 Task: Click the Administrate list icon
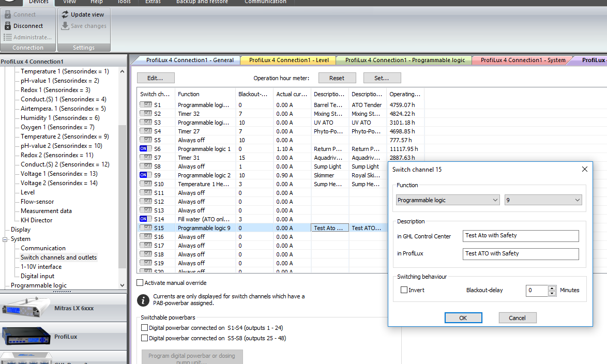point(8,37)
